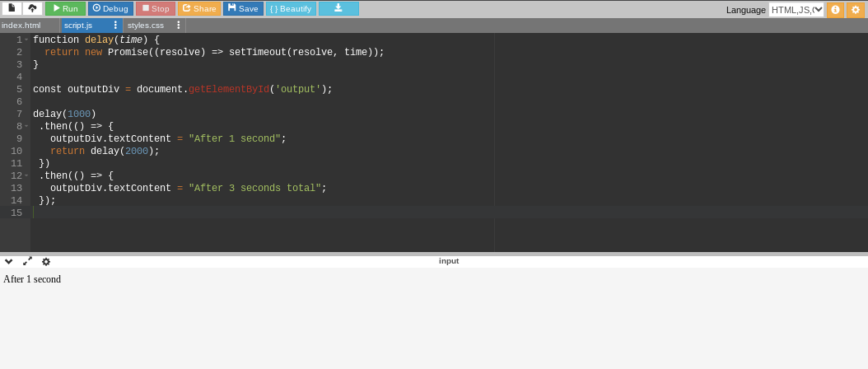Image resolution: width=868 pixels, height=369 pixels.
Task: Fold the code block at line 8
Action: click(x=26, y=126)
